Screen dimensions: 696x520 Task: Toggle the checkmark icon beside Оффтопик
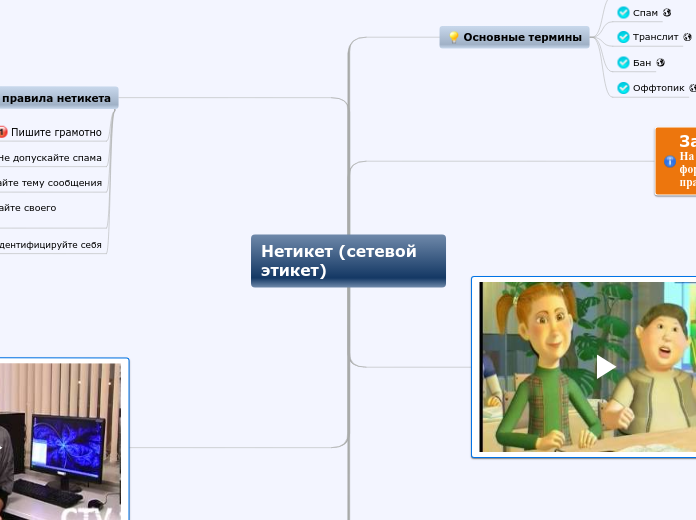(x=623, y=88)
